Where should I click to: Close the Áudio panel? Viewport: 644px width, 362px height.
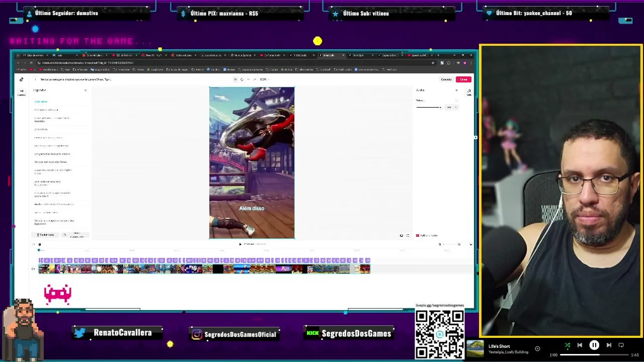[x=456, y=90]
